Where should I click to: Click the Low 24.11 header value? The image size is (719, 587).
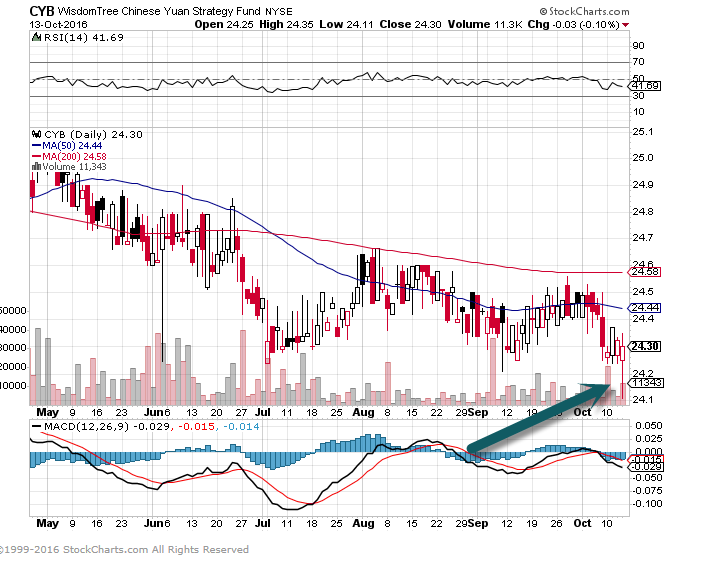[x=346, y=24]
